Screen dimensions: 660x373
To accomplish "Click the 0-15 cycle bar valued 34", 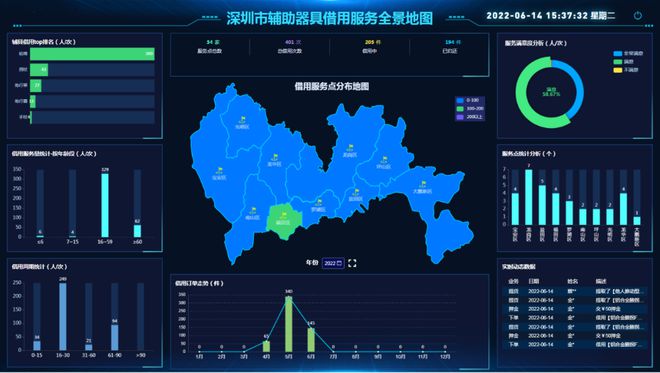I will pos(37,346).
